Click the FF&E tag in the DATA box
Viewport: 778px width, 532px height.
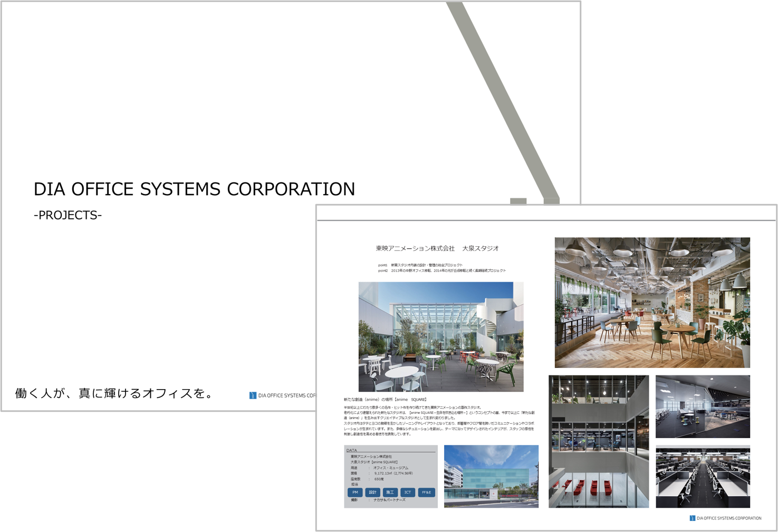click(427, 492)
